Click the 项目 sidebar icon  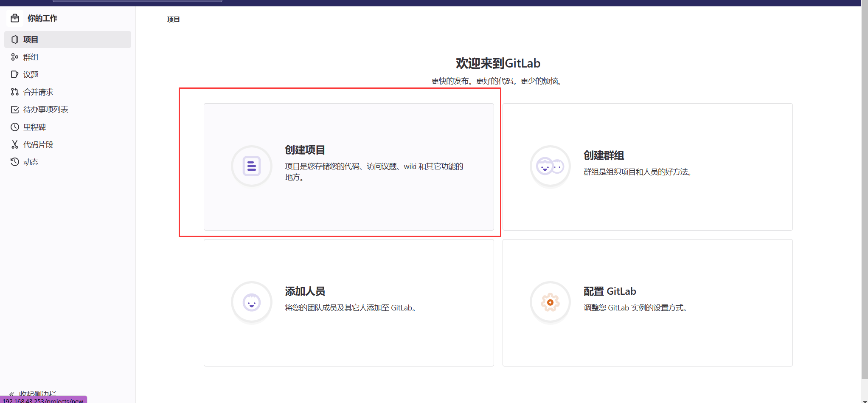[x=15, y=39]
